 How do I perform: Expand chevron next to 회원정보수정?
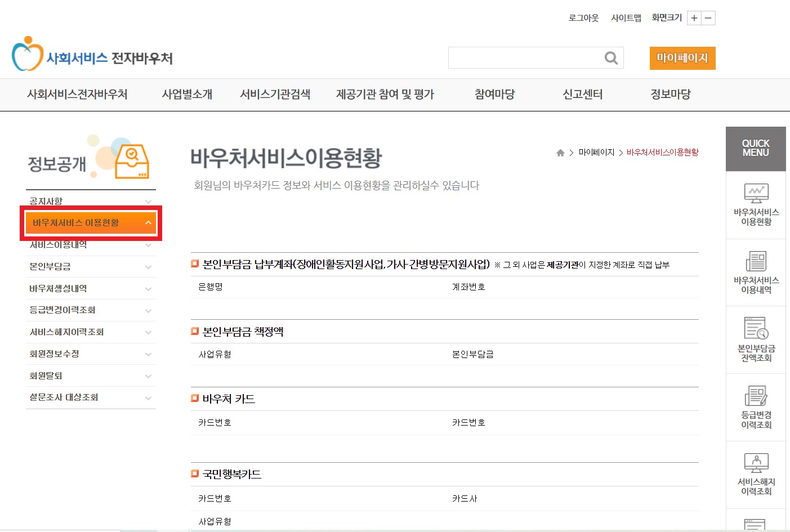(x=148, y=355)
